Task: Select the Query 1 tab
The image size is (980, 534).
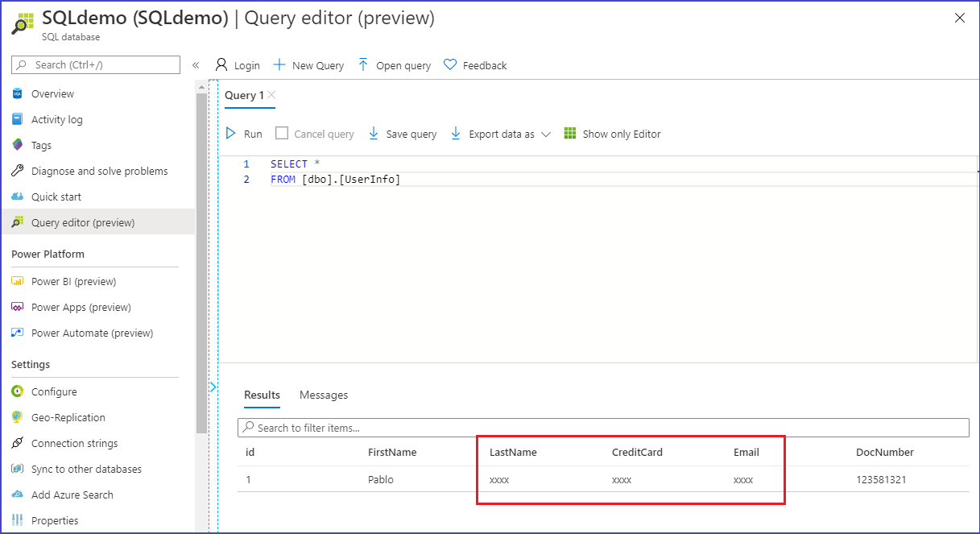Action: click(244, 95)
